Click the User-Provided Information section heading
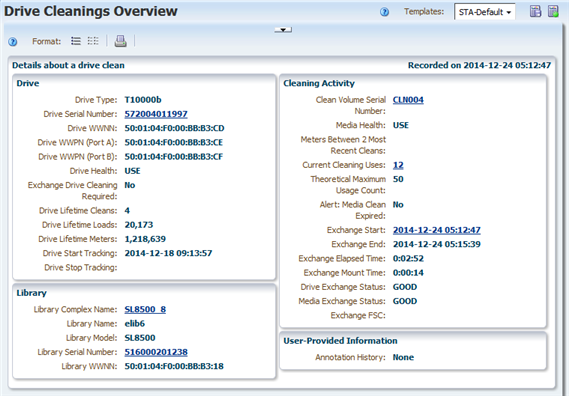The width and height of the screenshot is (569, 396). tap(340, 341)
